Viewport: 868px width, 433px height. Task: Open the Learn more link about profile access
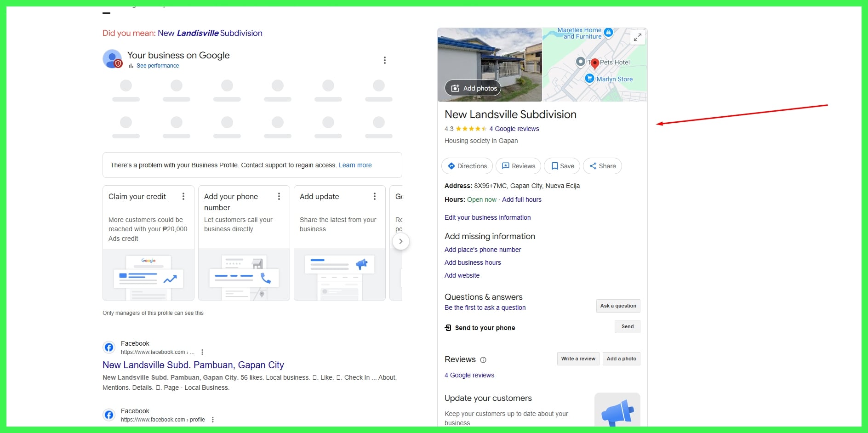[x=355, y=165]
